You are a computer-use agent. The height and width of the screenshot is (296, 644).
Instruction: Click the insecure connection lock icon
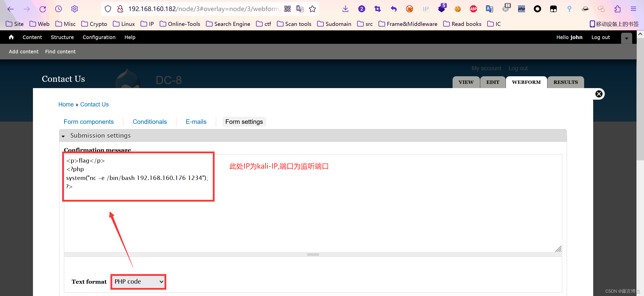click(120, 9)
